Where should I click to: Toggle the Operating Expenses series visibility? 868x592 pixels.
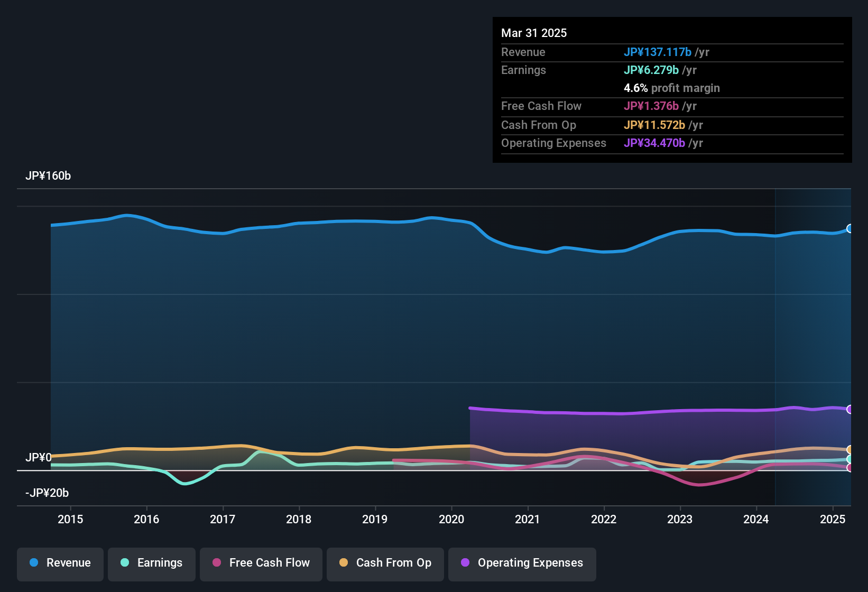[x=522, y=563]
